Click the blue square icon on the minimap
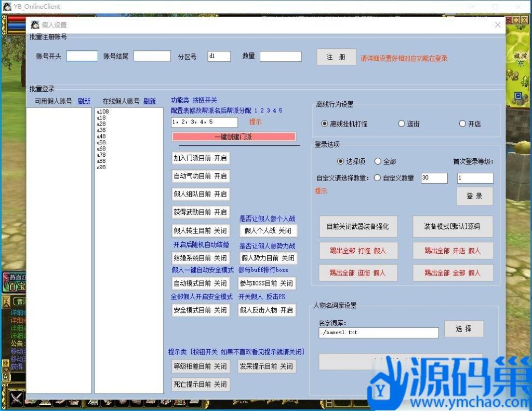 tap(517, 95)
